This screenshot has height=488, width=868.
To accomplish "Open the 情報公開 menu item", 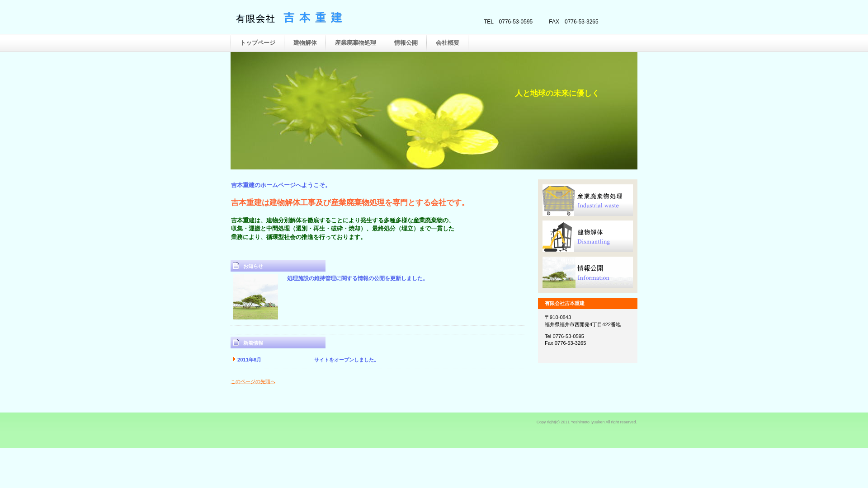I will point(406,42).
